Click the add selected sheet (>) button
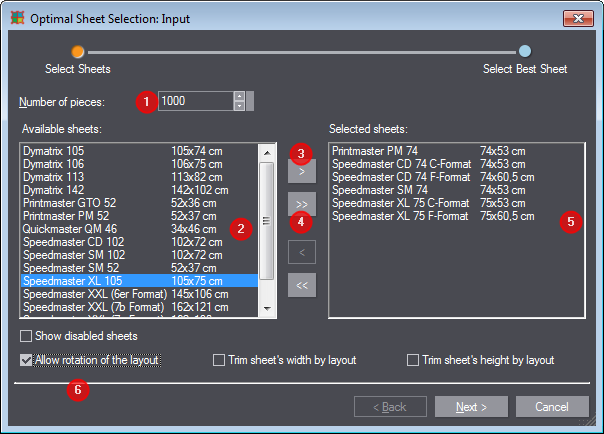Viewport: 604px width, 434px height. point(302,172)
